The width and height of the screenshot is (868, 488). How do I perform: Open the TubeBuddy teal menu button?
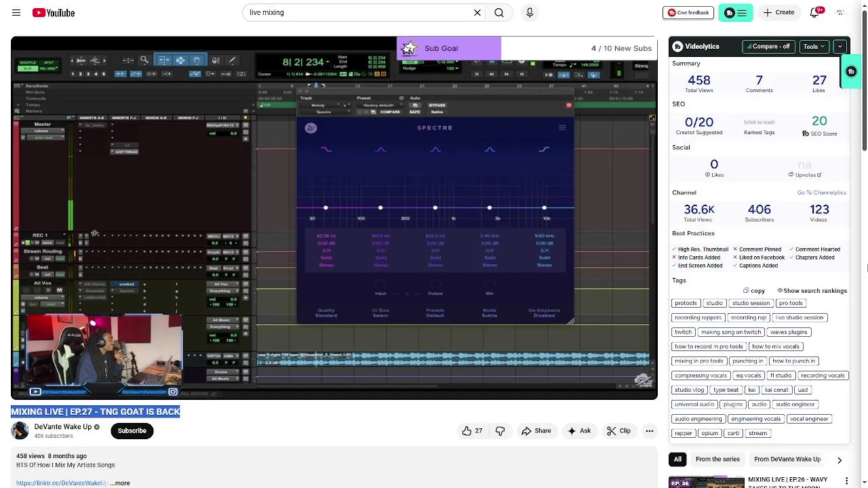click(735, 12)
